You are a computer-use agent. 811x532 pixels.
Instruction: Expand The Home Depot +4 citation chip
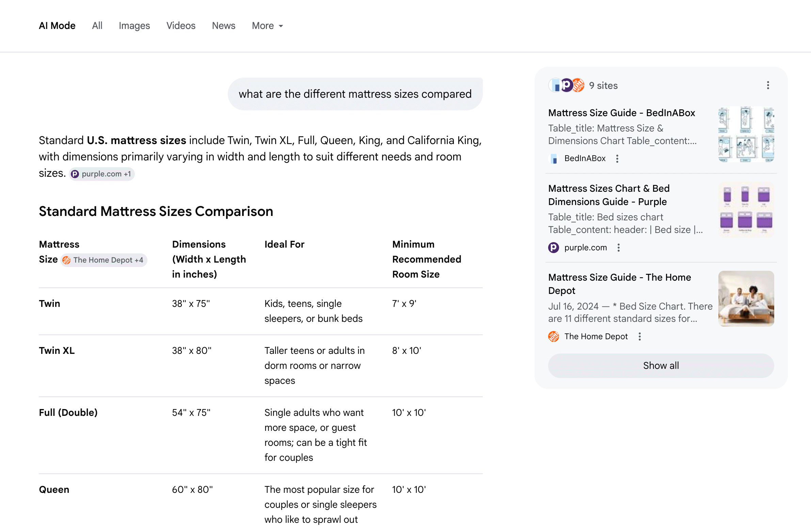coord(104,260)
